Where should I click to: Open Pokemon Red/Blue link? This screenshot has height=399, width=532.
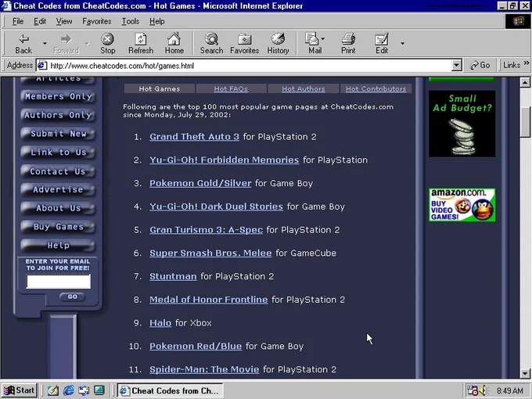196,346
